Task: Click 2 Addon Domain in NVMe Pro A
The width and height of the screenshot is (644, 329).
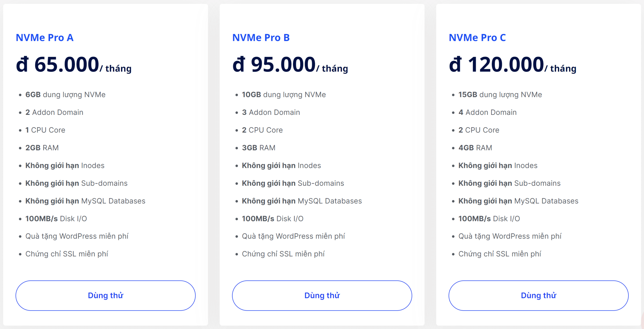Action: pos(54,112)
